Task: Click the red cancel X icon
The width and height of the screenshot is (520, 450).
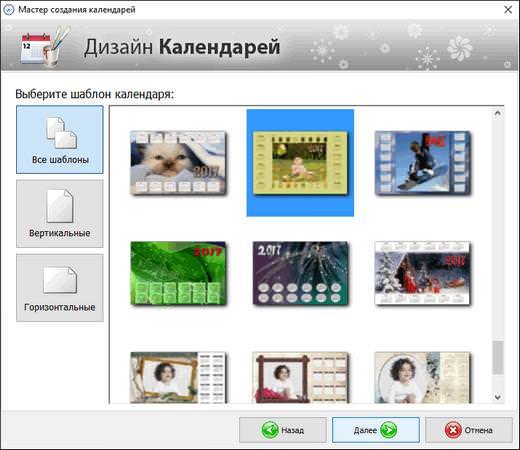Action: pyautogui.click(x=453, y=430)
